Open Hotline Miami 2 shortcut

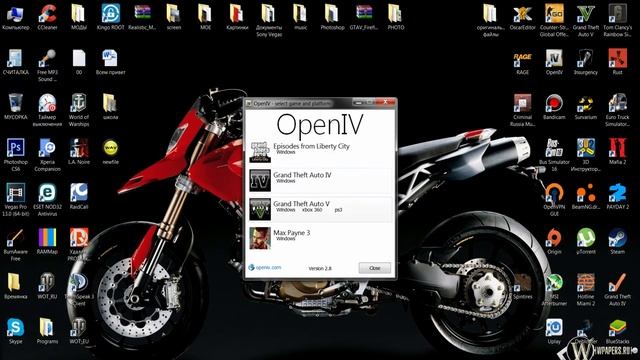click(586, 289)
